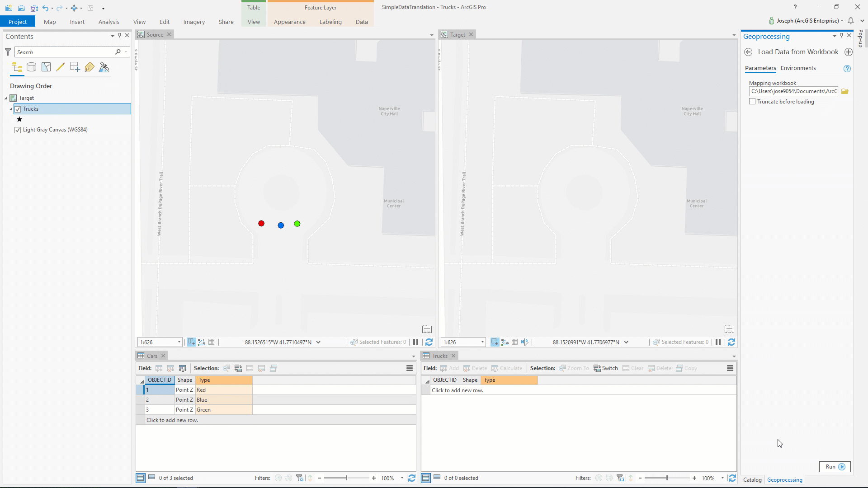Open the Cars table menu icon
Screen dimensions: 868x488
click(410, 368)
